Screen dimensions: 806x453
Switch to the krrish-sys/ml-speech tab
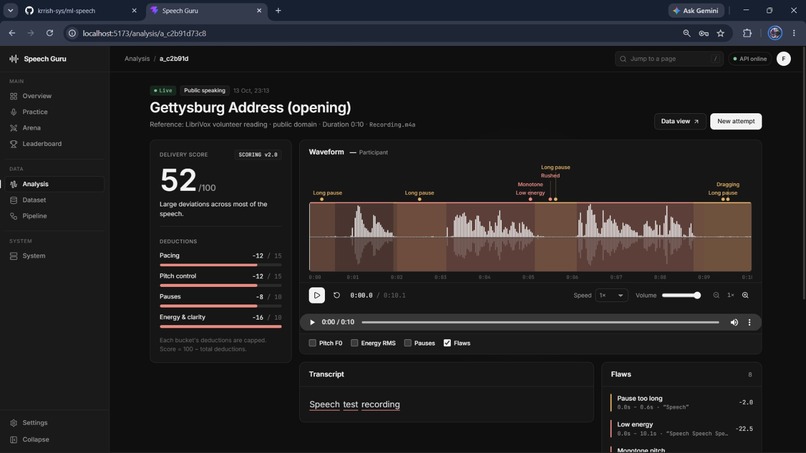81,11
